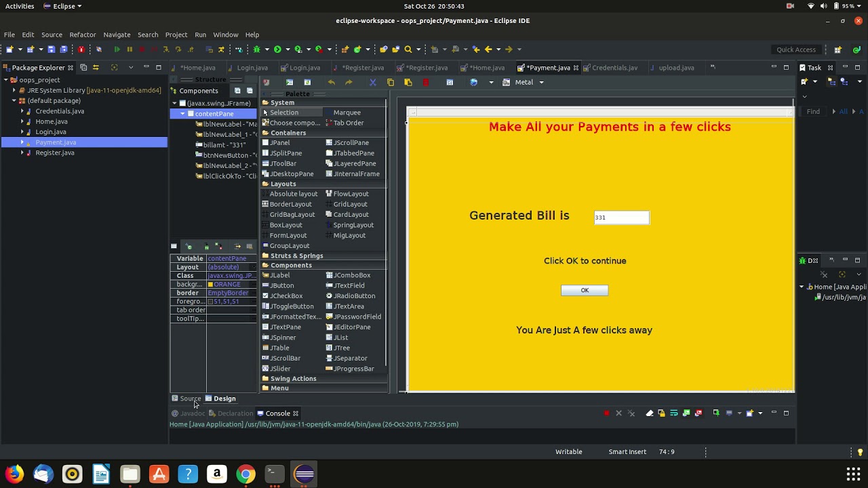Click the Redo arrow in designer toolbar
The image size is (868, 488).
tap(349, 82)
